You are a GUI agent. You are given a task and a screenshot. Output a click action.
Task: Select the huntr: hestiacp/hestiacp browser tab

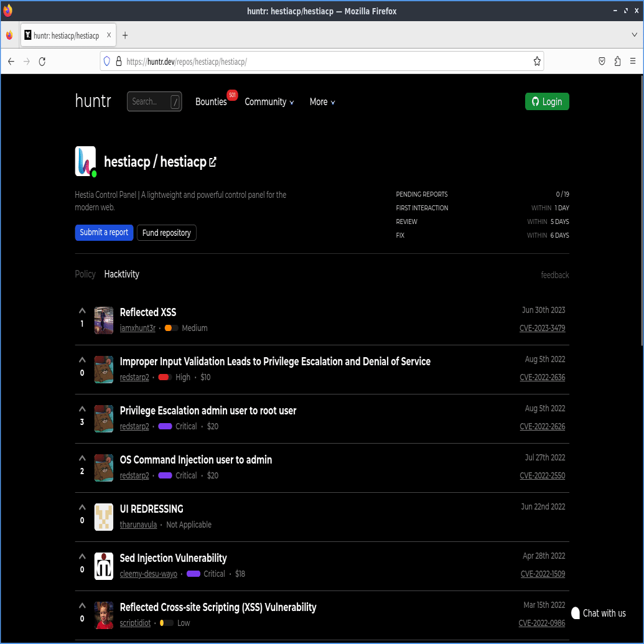point(68,35)
